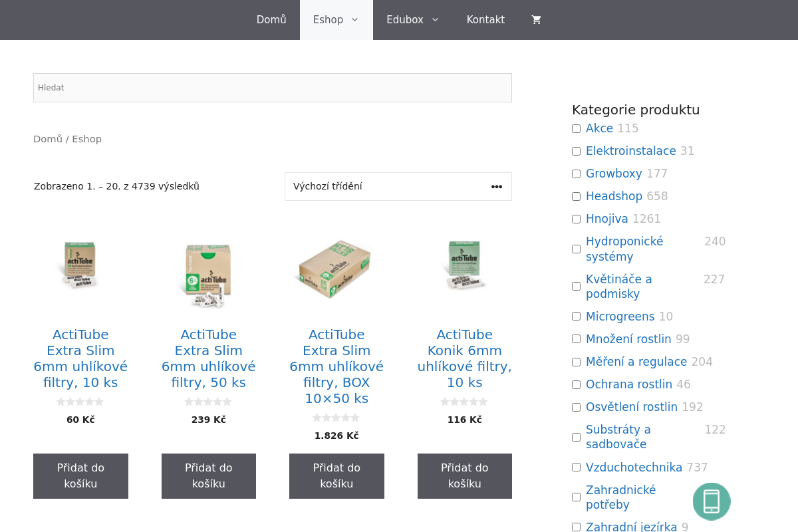Image resolution: width=798 pixels, height=532 pixels.
Task: Click the Hledat search field
Action: pos(273,88)
